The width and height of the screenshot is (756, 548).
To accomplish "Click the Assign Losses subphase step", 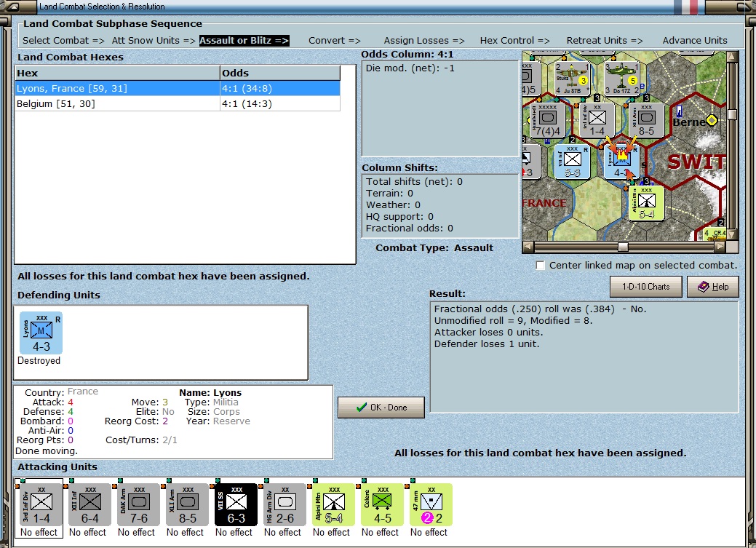I will (424, 41).
